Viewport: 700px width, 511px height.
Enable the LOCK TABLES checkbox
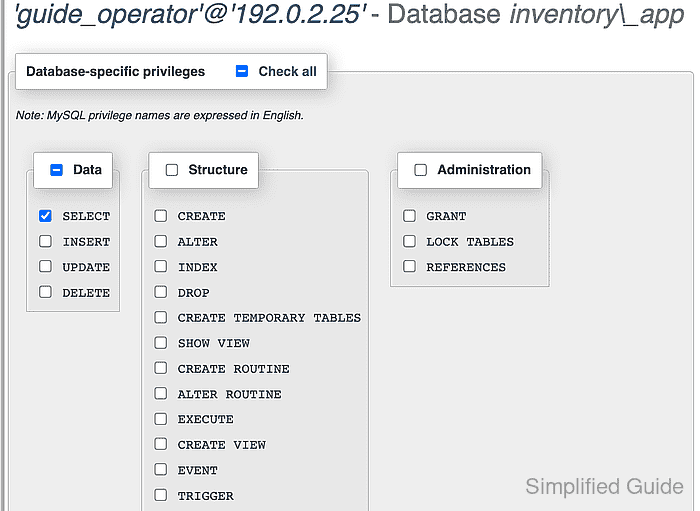[409, 241]
